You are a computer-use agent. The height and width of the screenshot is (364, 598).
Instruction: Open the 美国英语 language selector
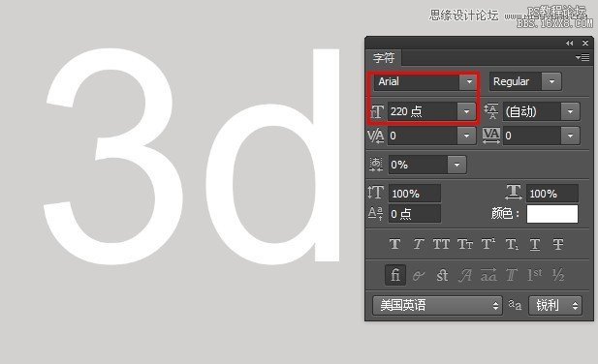tap(437, 305)
